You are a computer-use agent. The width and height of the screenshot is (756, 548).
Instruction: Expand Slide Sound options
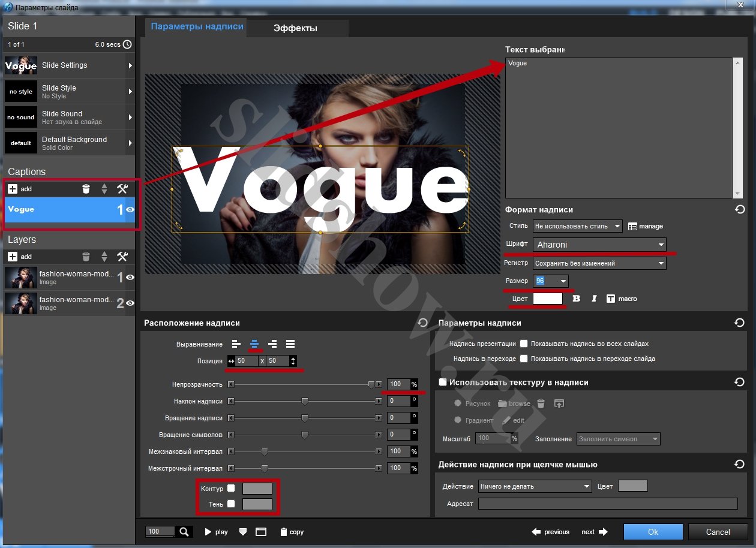click(x=130, y=118)
